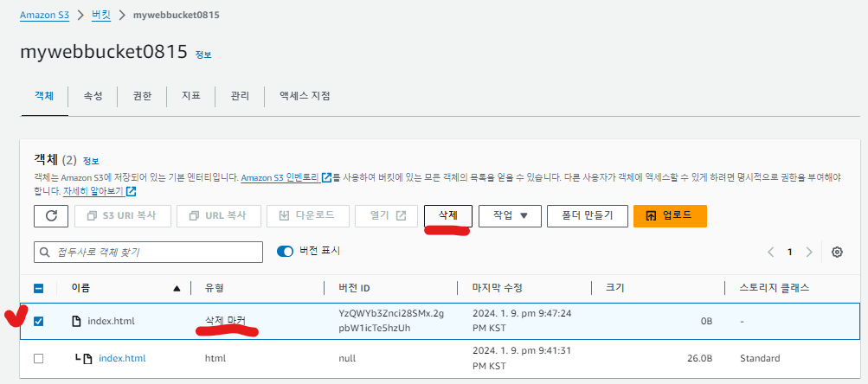Image resolution: width=868 pixels, height=384 pixels.
Task: Open the Amazon S3 breadcrumb link
Action: point(45,15)
